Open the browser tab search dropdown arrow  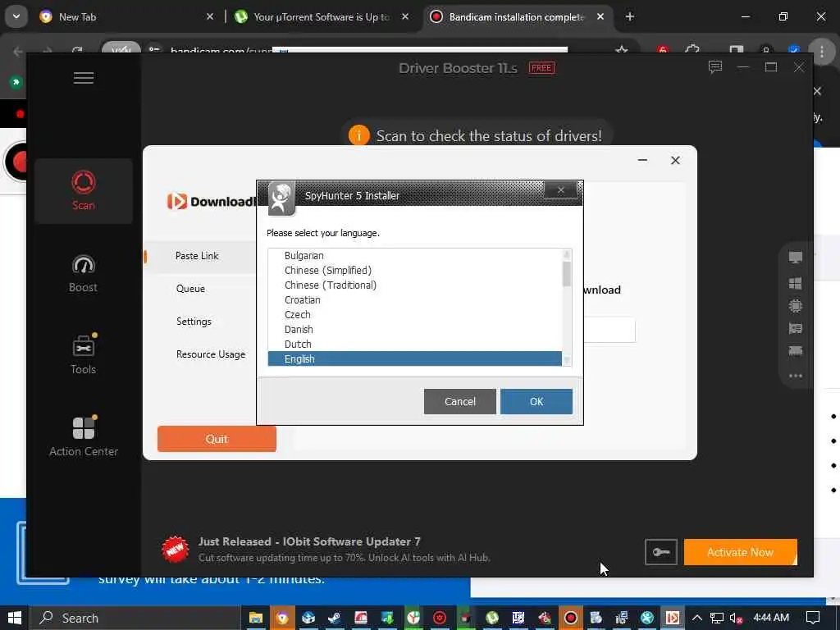click(16, 16)
